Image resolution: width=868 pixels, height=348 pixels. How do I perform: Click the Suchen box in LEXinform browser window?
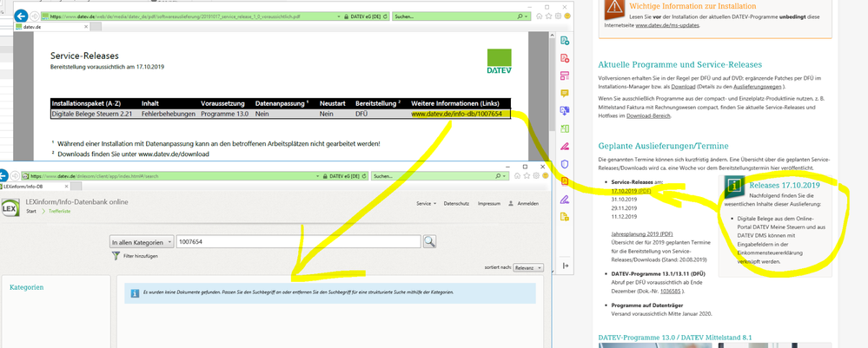(437, 176)
